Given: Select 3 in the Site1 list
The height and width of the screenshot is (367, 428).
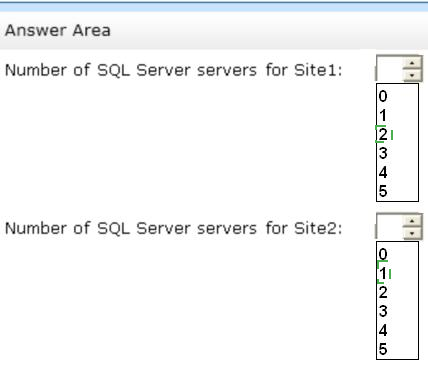Looking at the screenshot, I should tap(383, 153).
